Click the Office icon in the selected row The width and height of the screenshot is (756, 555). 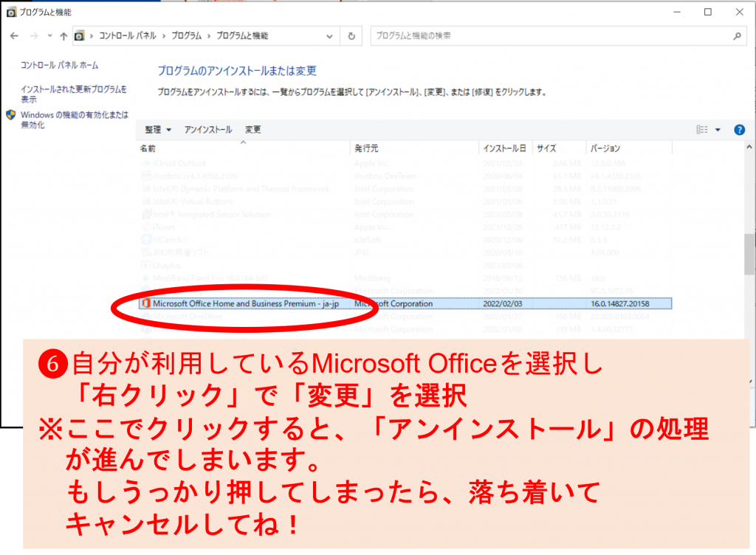point(145,303)
